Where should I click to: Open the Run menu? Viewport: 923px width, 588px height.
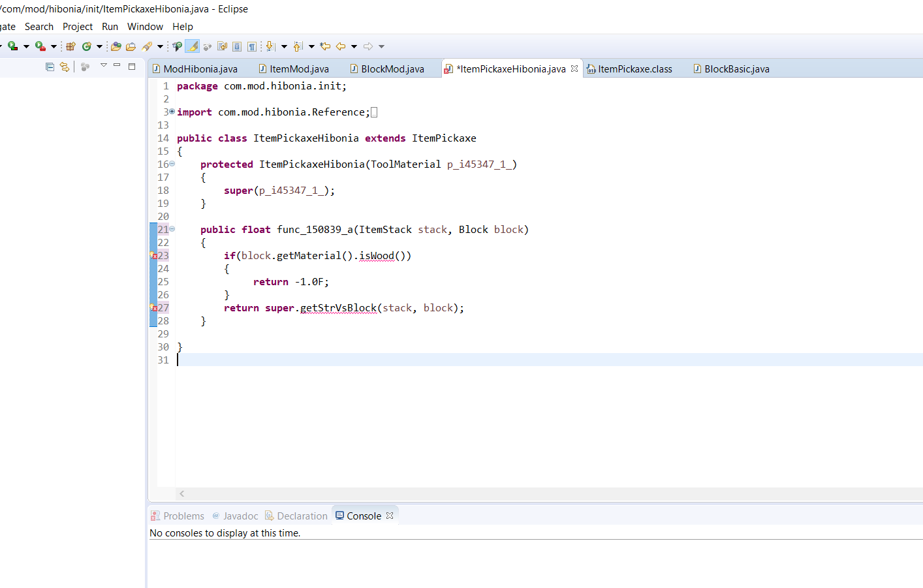110,27
